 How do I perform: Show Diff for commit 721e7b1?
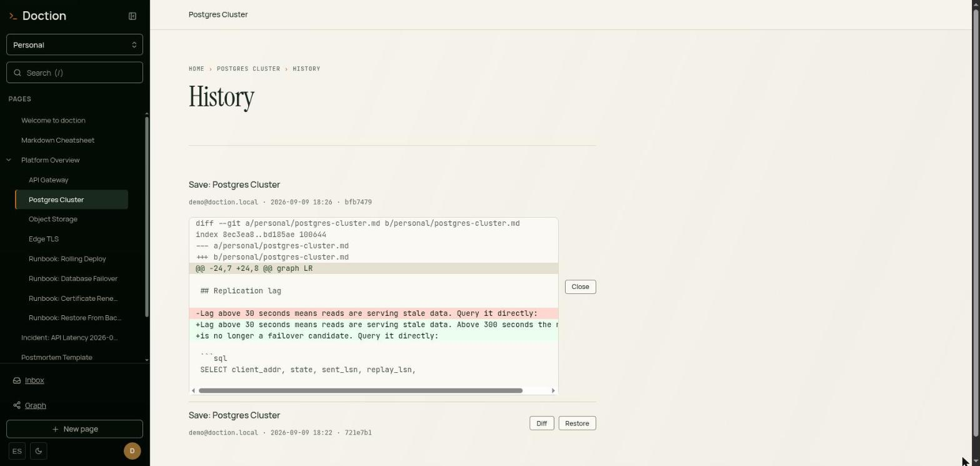click(541, 423)
